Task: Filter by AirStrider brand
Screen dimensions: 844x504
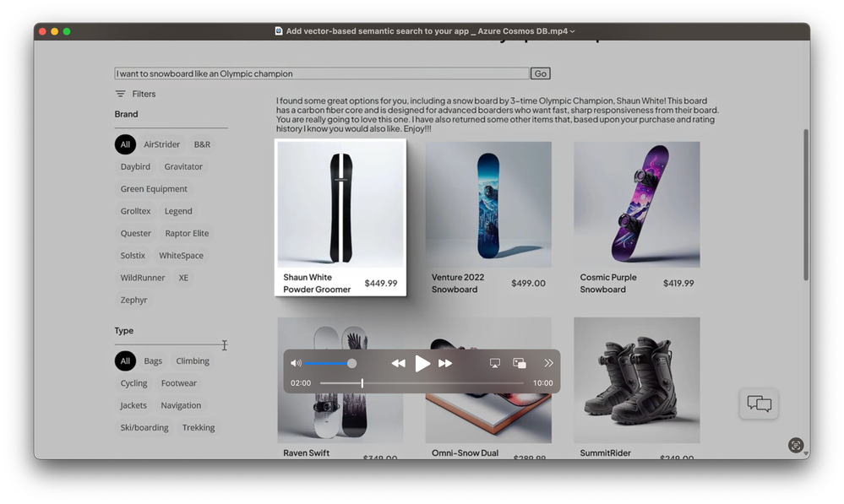Action: [x=161, y=144]
